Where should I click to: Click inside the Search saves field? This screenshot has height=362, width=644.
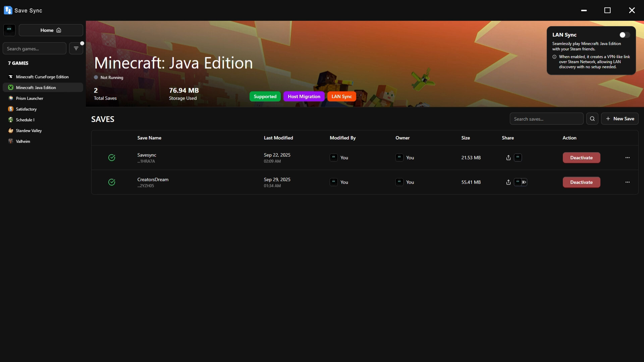click(546, 119)
